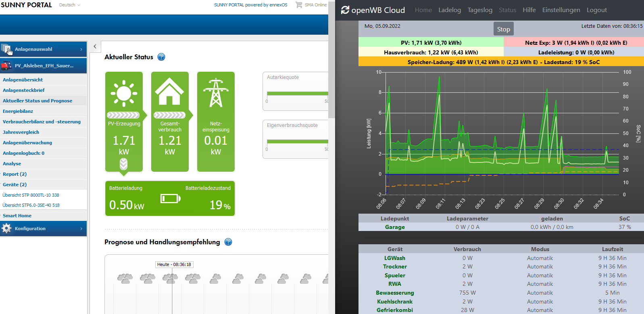
Task: Click the openWB Cloud refresh logo
Action: 345,10
